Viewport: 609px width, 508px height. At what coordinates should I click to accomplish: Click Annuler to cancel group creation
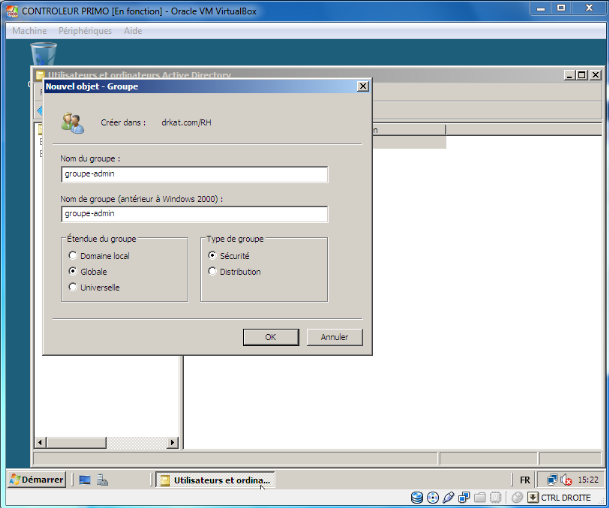pos(334,337)
